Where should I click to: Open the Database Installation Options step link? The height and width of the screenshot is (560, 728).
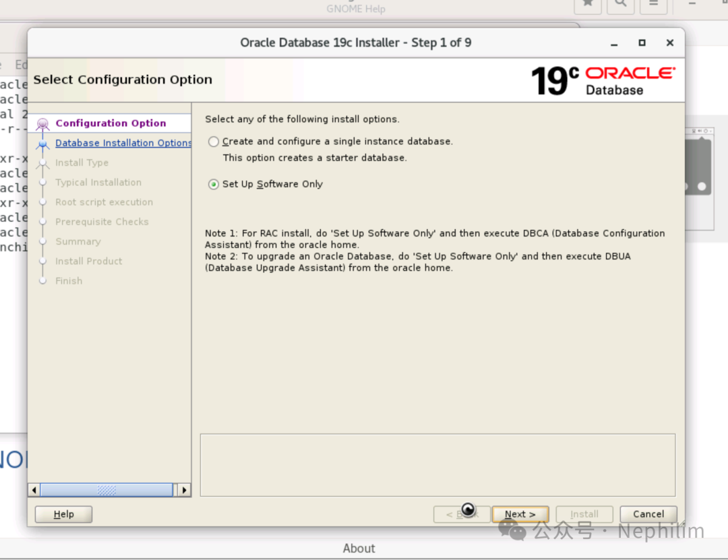tap(123, 143)
